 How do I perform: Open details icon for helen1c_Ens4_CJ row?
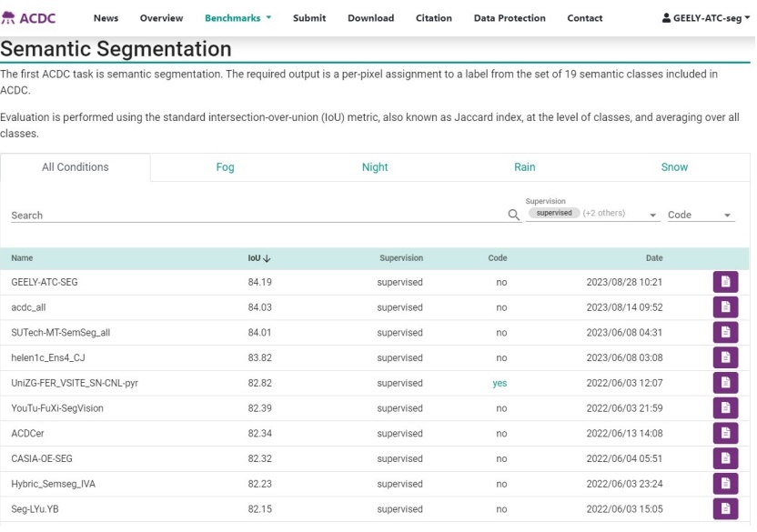725,357
